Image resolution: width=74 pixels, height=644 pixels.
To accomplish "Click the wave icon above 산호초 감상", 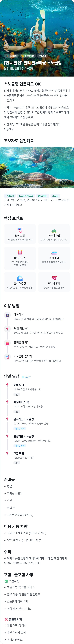I will point(20,278).
